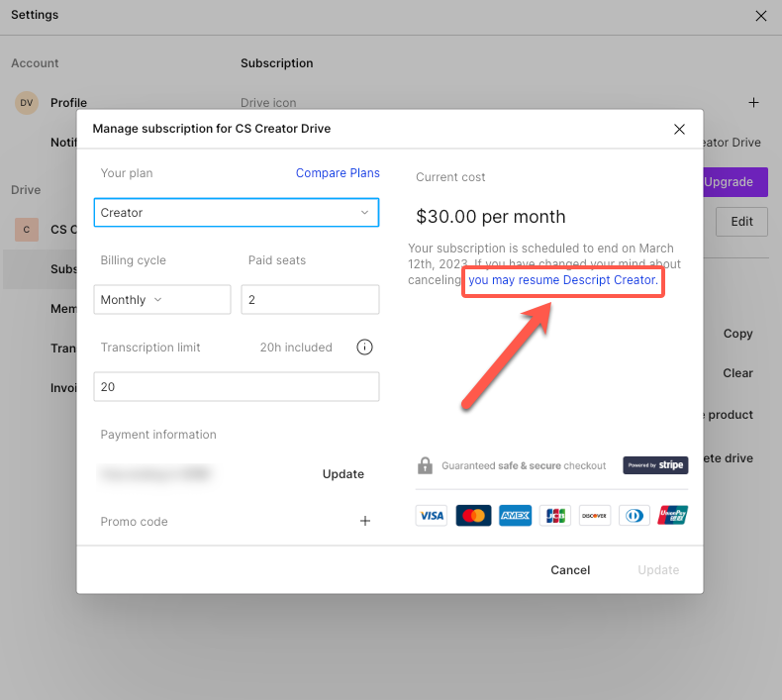Click the resume Descript Creator link
The image size is (782, 700).
563,280
